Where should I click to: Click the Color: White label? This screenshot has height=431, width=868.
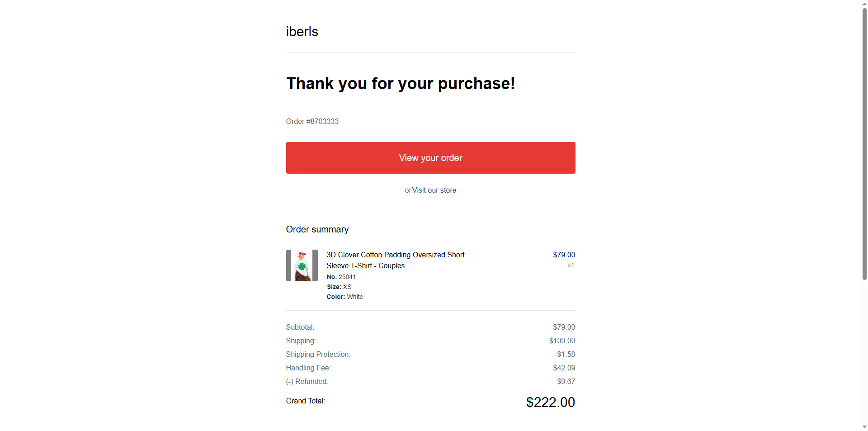coord(345,297)
